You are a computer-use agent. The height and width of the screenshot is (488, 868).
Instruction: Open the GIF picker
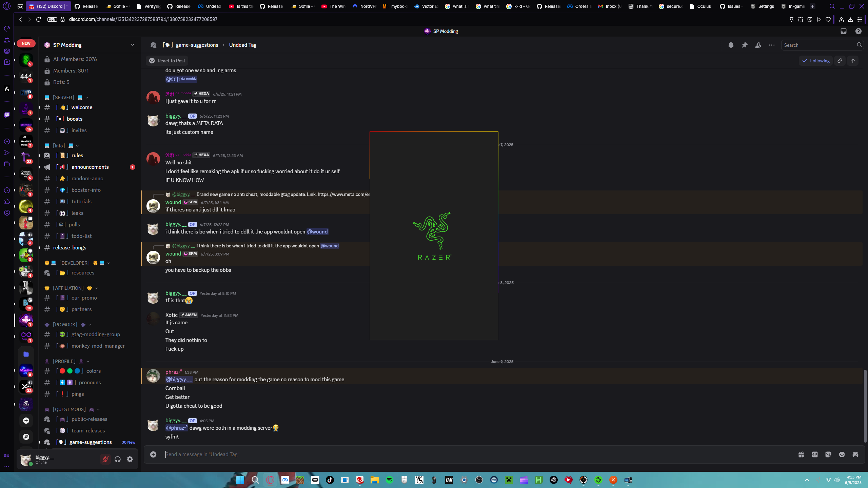[x=815, y=454]
